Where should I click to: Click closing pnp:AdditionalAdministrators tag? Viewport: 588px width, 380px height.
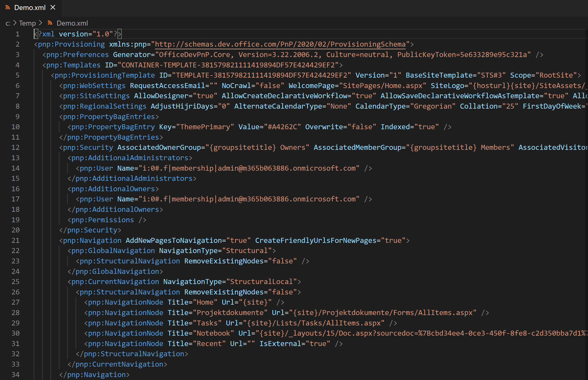(x=132, y=179)
